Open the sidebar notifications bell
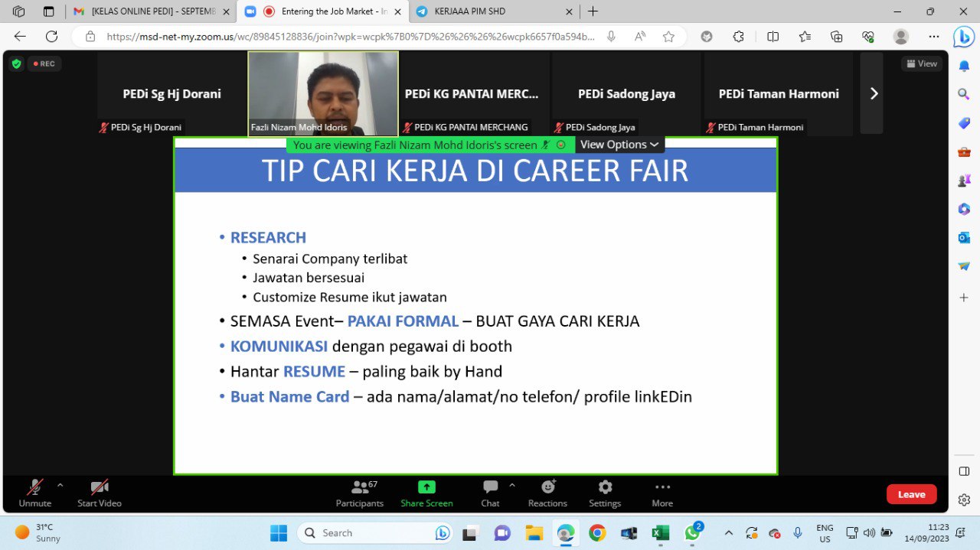The width and height of the screenshot is (980, 550). click(964, 66)
